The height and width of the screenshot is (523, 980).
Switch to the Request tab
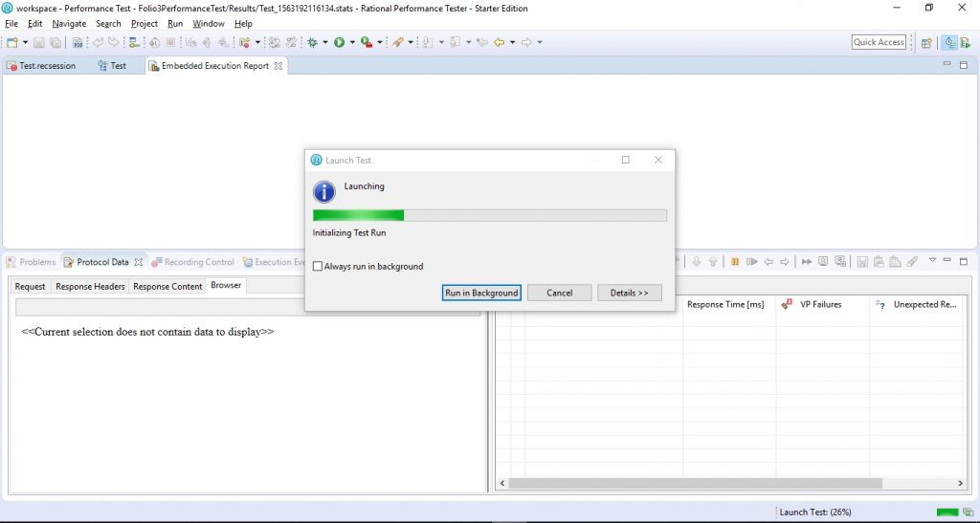pos(30,287)
